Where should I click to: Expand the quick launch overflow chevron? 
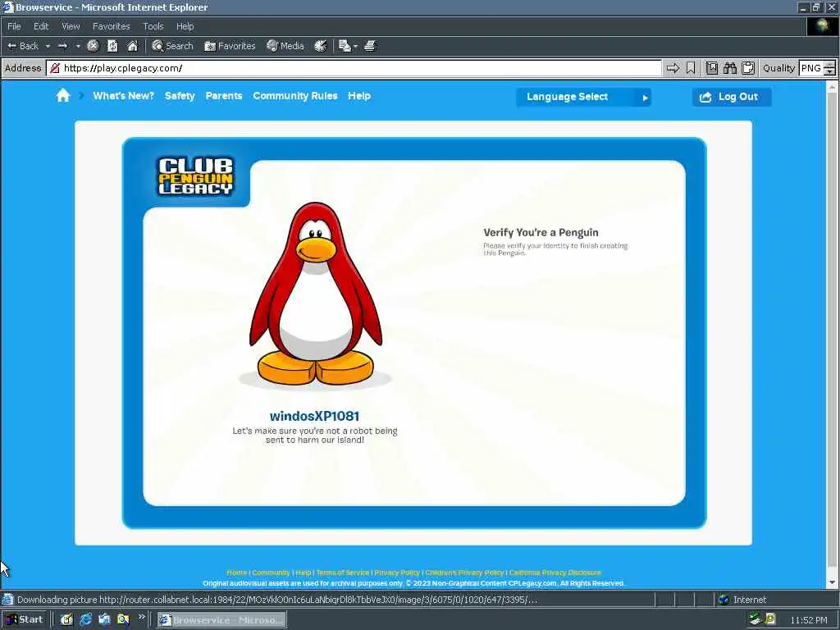[x=141, y=617]
